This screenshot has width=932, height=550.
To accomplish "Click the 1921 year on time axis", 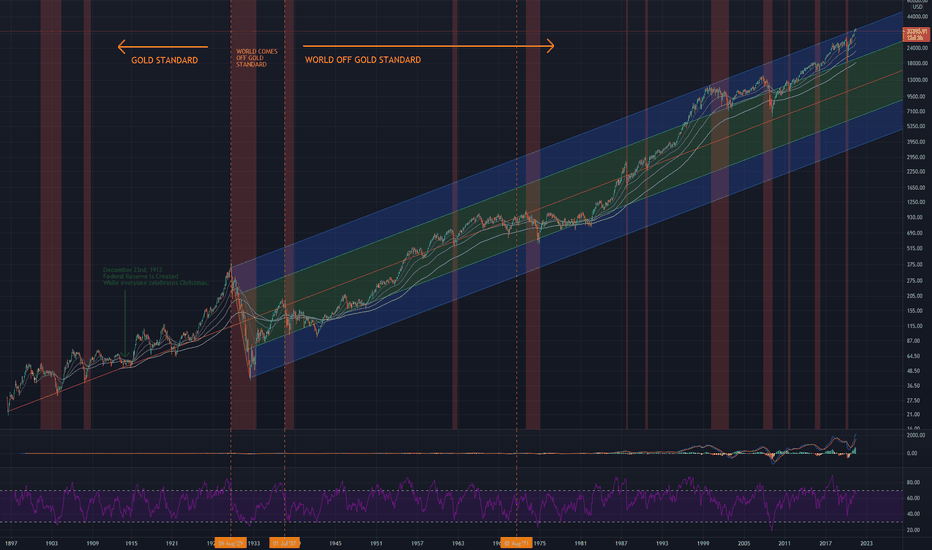I will [172, 543].
